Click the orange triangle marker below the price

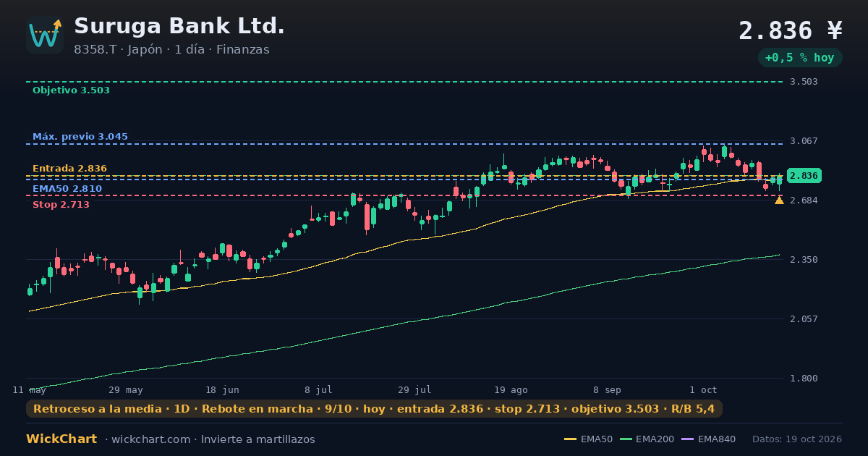[x=779, y=200]
